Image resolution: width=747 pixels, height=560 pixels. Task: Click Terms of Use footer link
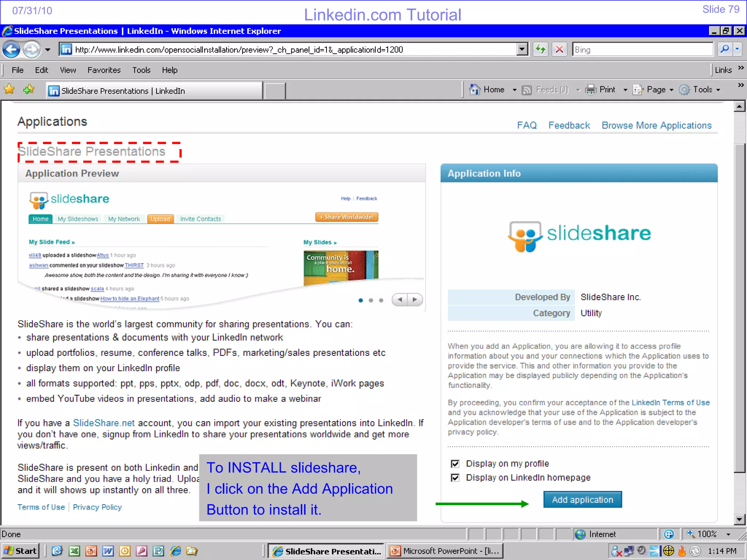(41, 507)
